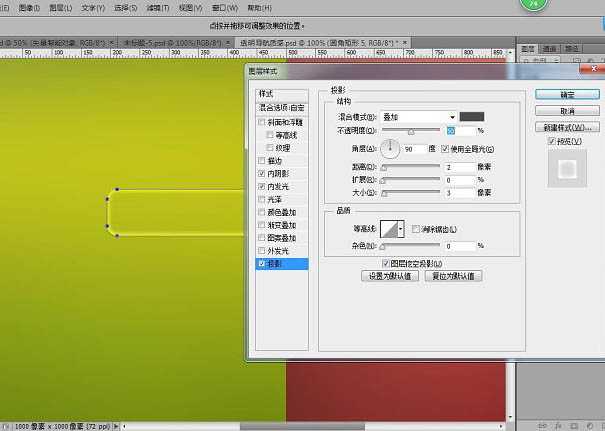Toggle the 预览 checkbox

point(552,141)
